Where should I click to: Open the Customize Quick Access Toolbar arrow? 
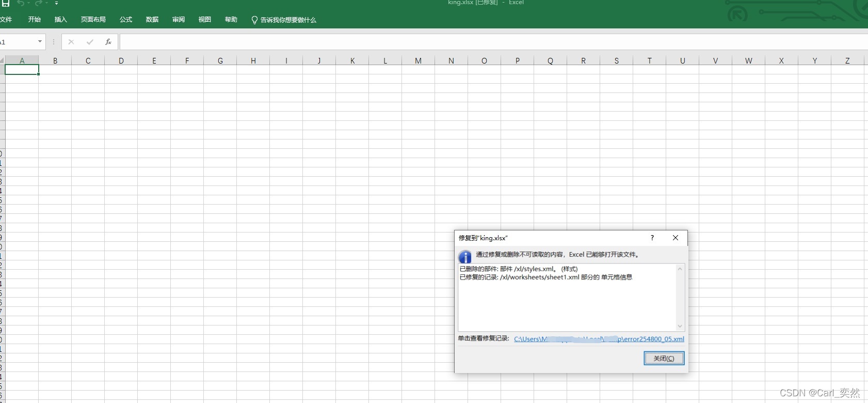tap(56, 3)
